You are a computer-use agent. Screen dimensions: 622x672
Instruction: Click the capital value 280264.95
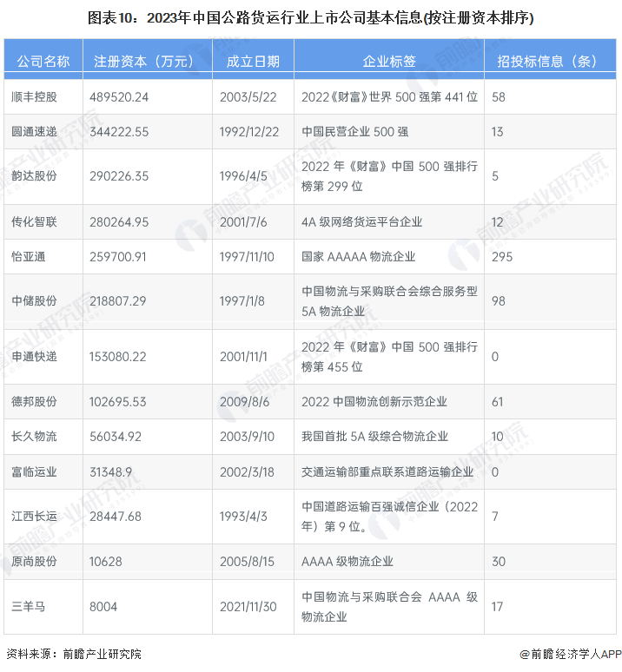(119, 222)
